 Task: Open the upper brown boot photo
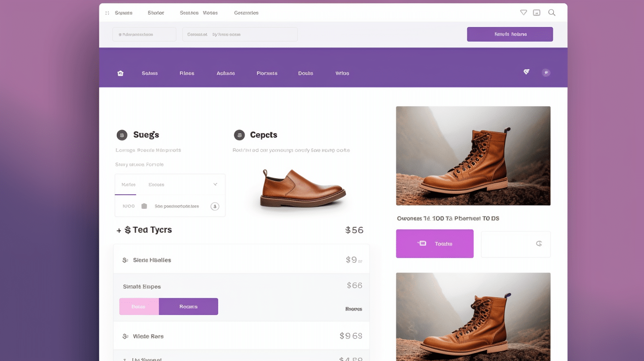click(x=473, y=156)
